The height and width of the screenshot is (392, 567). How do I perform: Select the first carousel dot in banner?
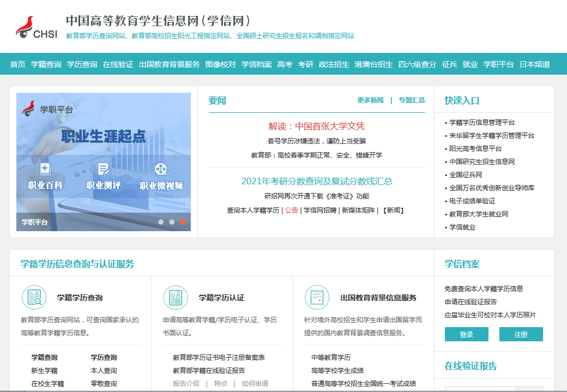[x=161, y=222]
